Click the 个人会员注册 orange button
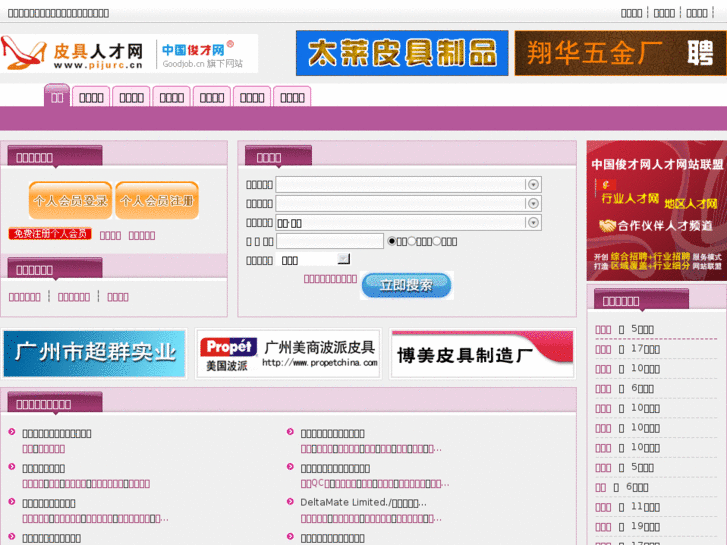Image resolution: width=727 pixels, height=545 pixels. (x=157, y=200)
